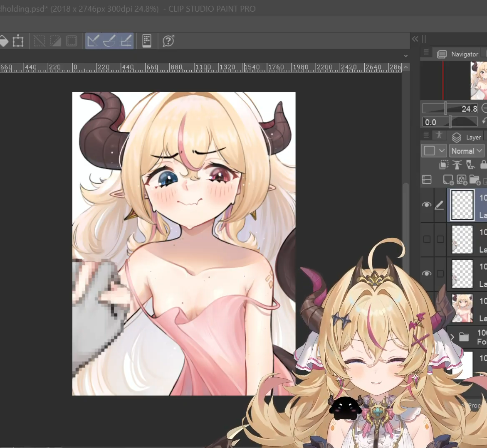Collapse the right palette dock with double chevron
Screen dimensions: 487x448
[x=415, y=39]
